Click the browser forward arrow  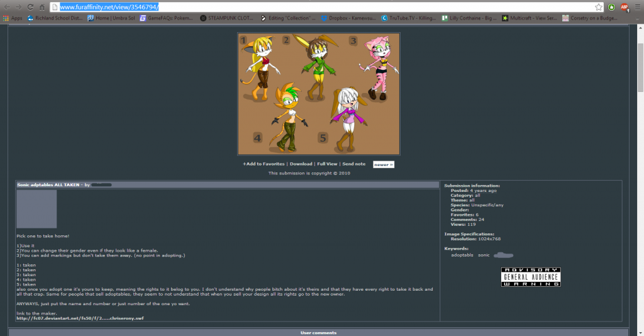(18, 7)
